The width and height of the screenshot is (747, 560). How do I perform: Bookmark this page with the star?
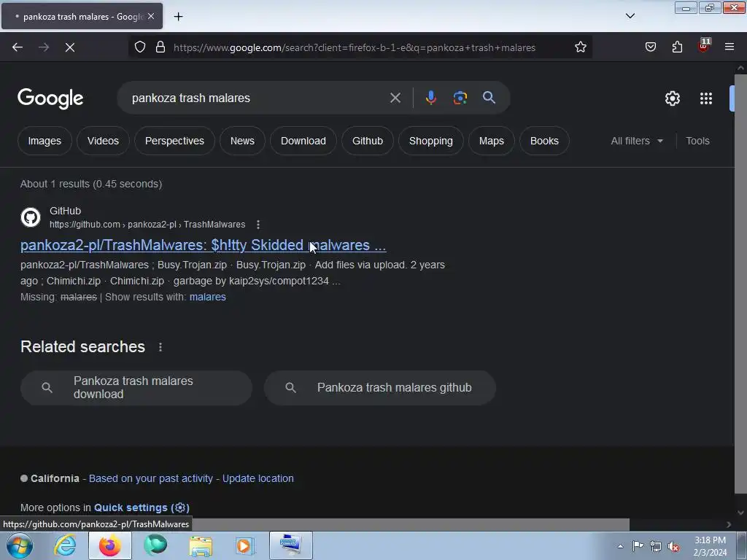[580, 47]
